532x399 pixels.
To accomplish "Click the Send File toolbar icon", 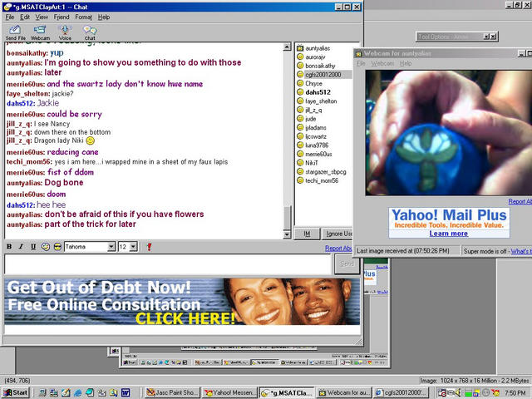I will pos(15,33).
